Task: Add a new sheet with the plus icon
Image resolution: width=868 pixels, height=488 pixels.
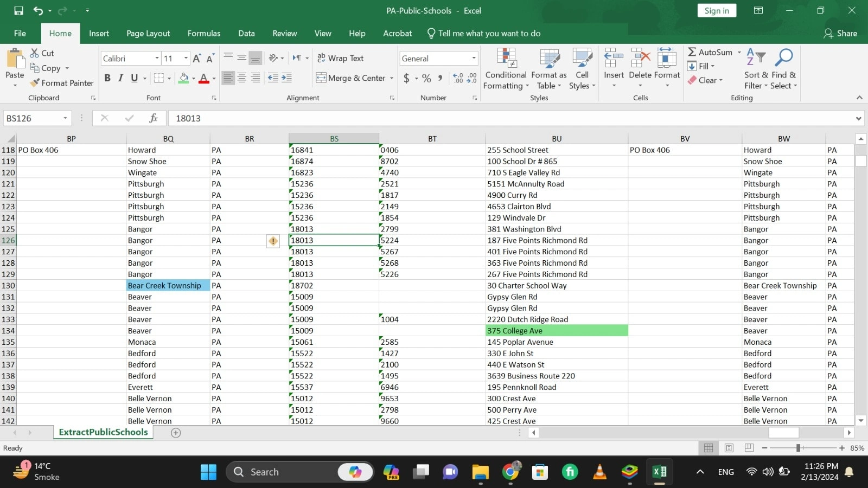Action: (x=176, y=433)
